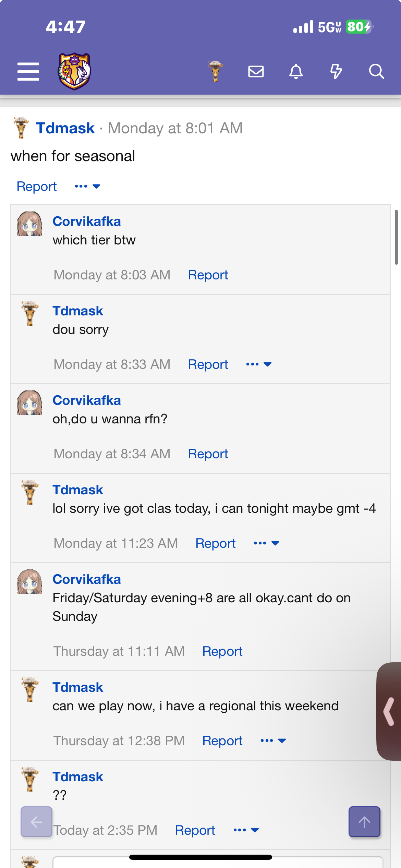Report the "oh,do u wanna rfn?" comment

[x=208, y=454]
